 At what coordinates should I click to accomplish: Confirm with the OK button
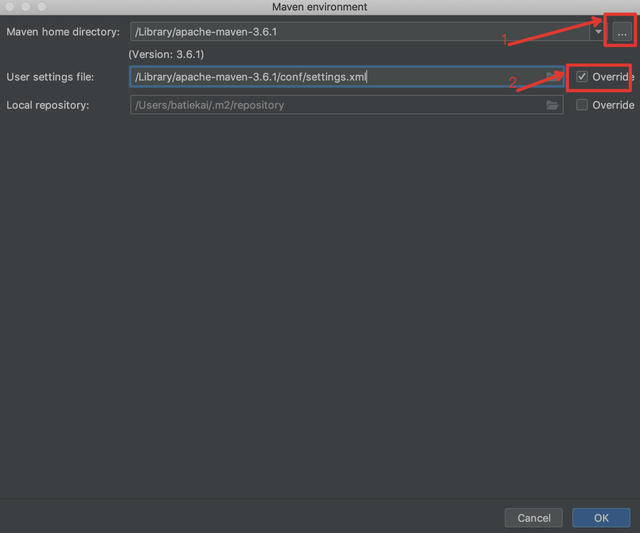point(601,518)
